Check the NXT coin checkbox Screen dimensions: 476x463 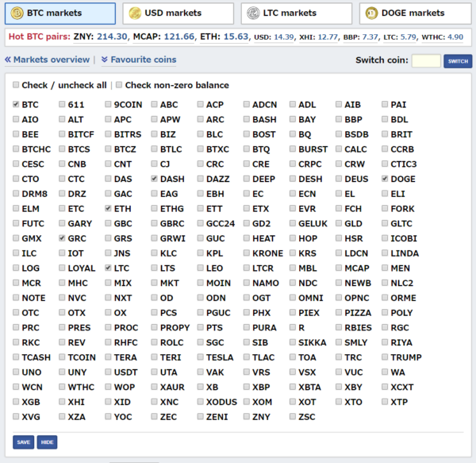pyautogui.click(x=108, y=297)
